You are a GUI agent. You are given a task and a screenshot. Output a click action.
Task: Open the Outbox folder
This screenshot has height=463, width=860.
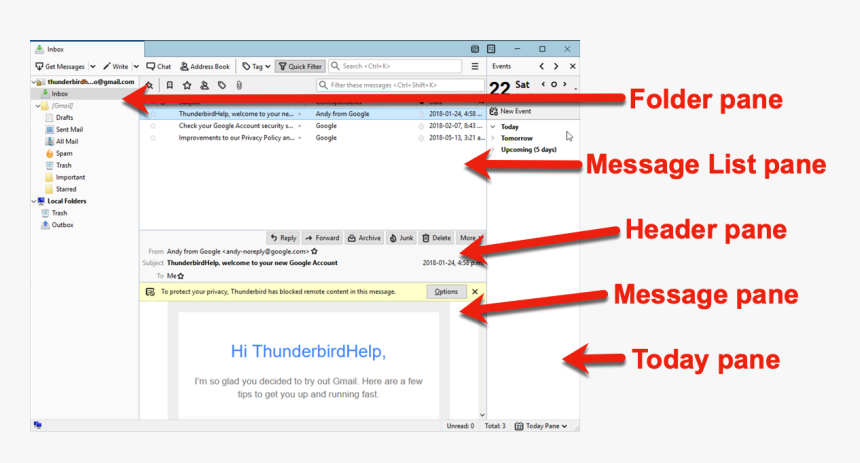(63, 225)
